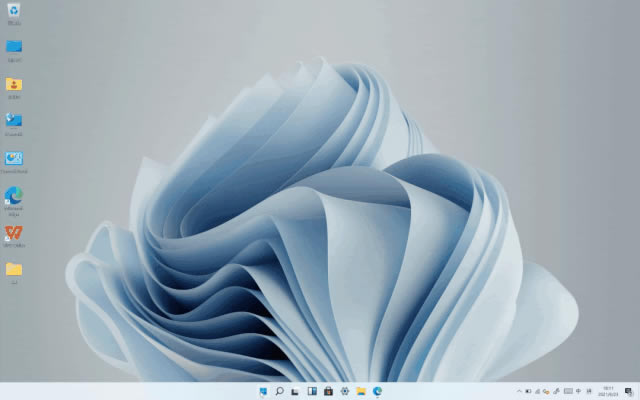
Task: Click the IME indicator next to the clock
Action: pos(589,391)
